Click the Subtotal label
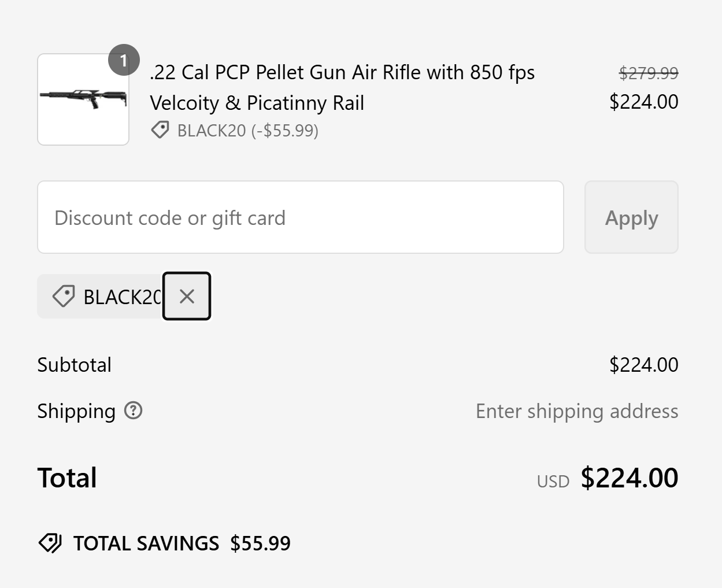 (75, 365)
